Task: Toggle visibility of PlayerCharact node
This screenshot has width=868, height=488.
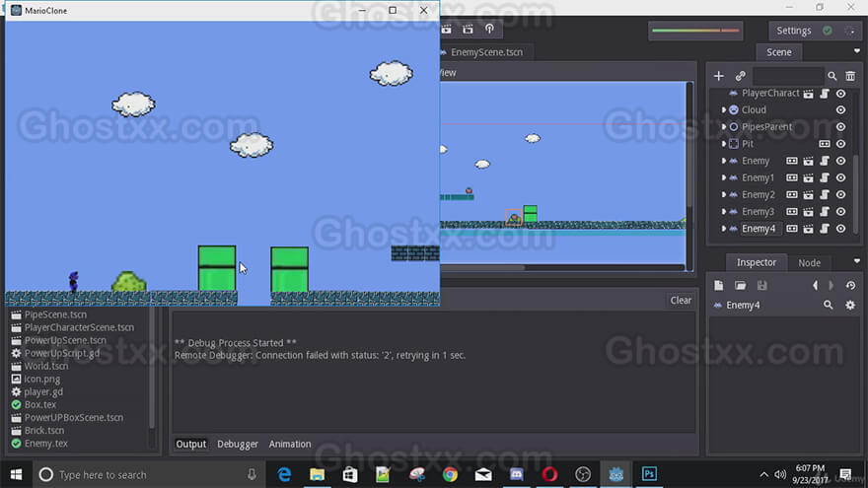Action: (x=840, y=94)
